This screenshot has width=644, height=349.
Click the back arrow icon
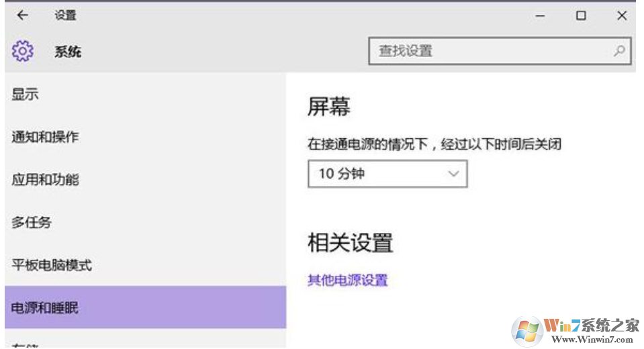coord(23,15)
